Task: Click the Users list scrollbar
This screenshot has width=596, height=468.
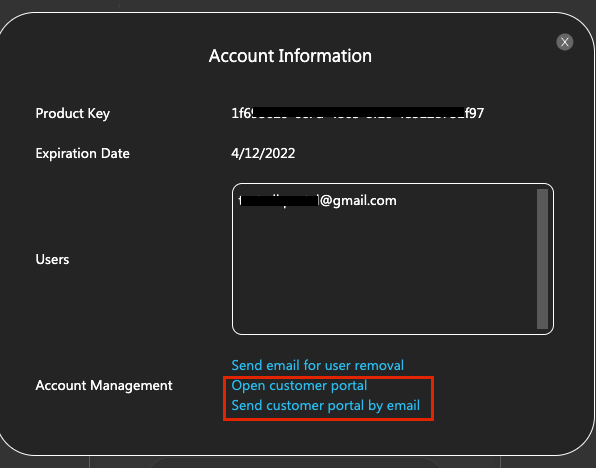Action: click(x=542, y=259)
